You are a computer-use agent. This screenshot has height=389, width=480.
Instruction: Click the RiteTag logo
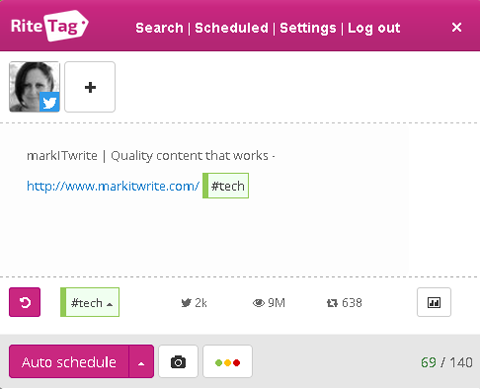[49, 26]
